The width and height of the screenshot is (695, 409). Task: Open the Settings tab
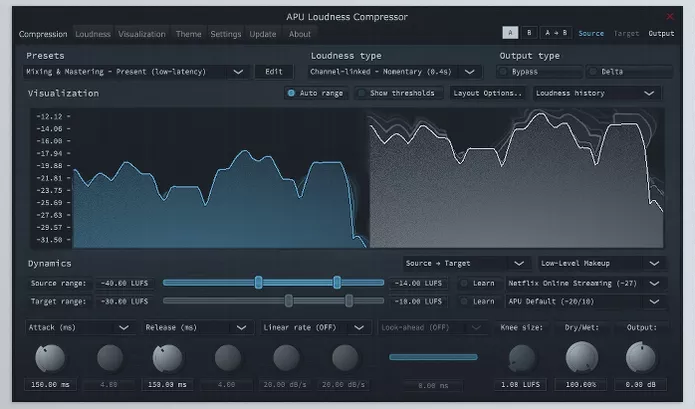226,34
